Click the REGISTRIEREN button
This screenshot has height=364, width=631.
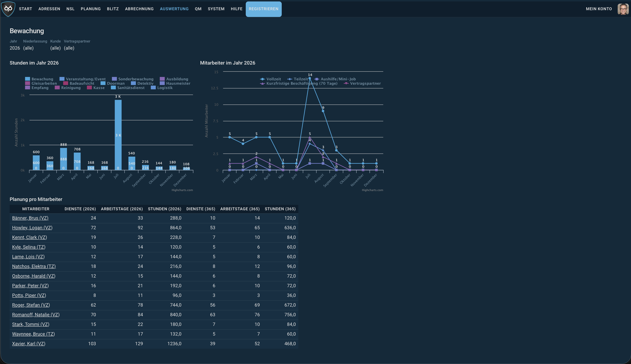click(x=264, y=9)
